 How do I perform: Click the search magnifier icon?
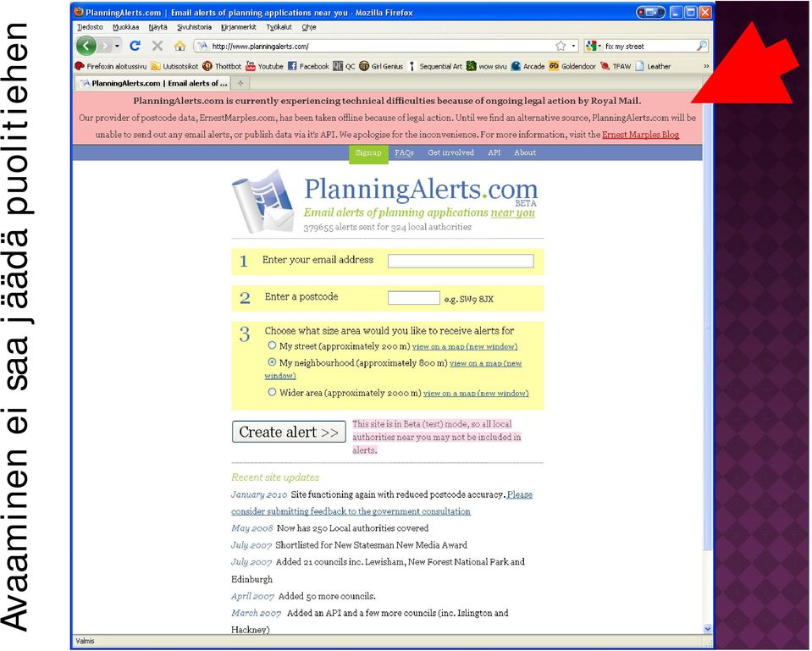[x=701, y=46]
